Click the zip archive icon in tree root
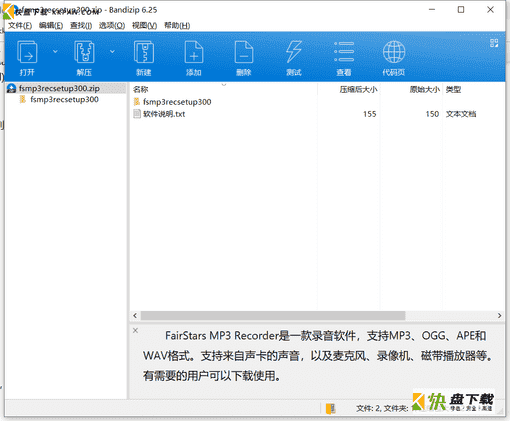Screen dimensions: 510x421 [12, 88]
